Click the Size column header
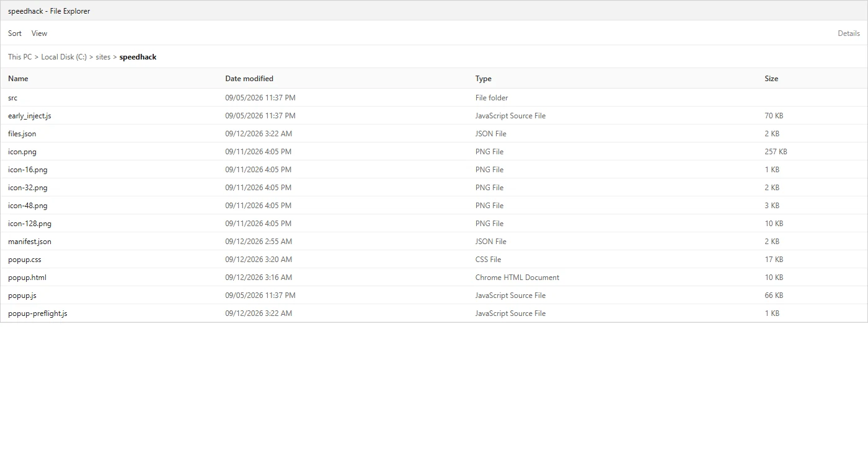The width and height of the screenshot is (868, 451). click(771, 79)
